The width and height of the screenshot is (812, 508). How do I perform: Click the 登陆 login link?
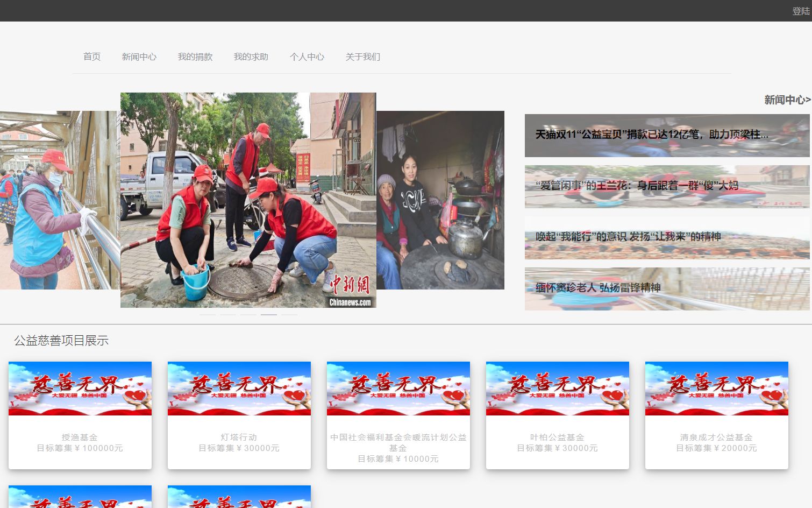[x=801, y=11]
